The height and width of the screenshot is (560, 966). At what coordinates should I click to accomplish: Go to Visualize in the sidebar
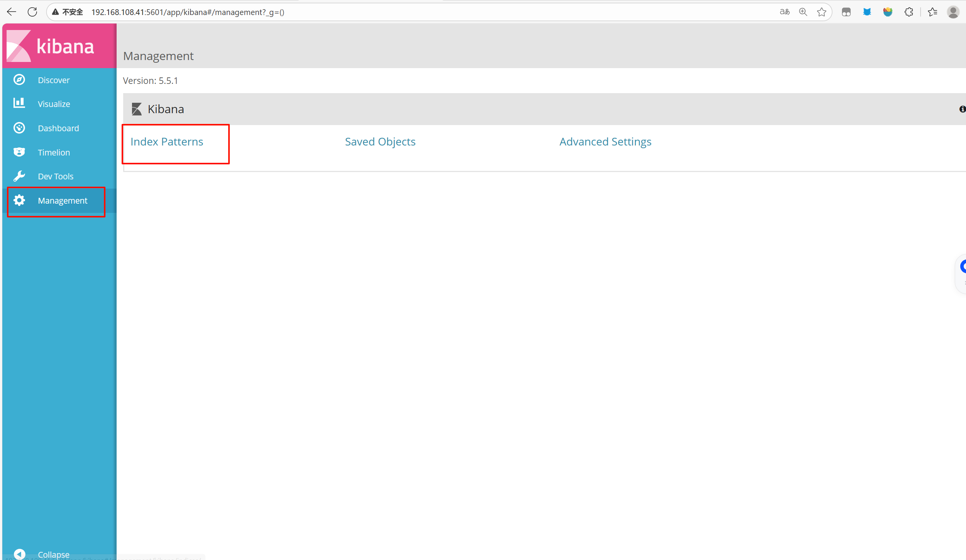coord(54,104)
